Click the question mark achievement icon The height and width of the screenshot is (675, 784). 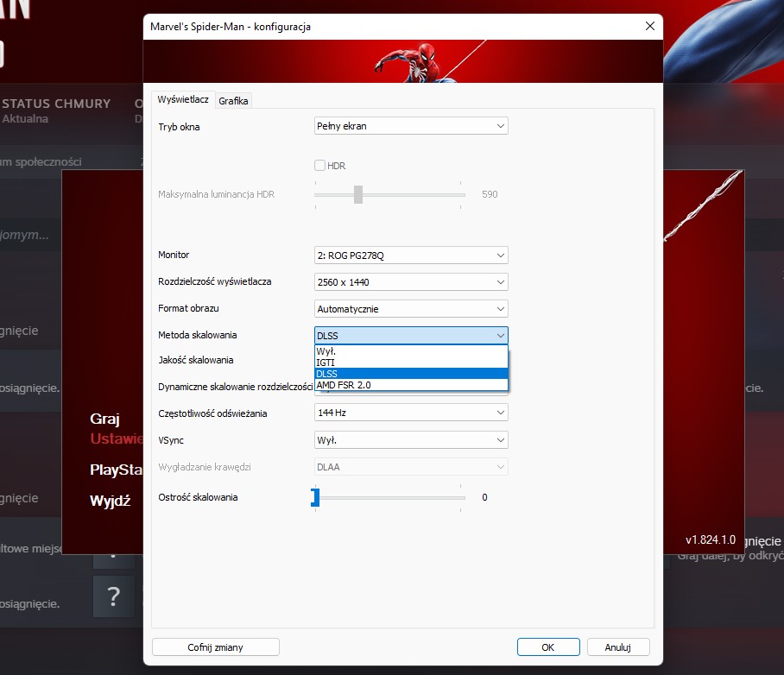(x=113, y=596)
